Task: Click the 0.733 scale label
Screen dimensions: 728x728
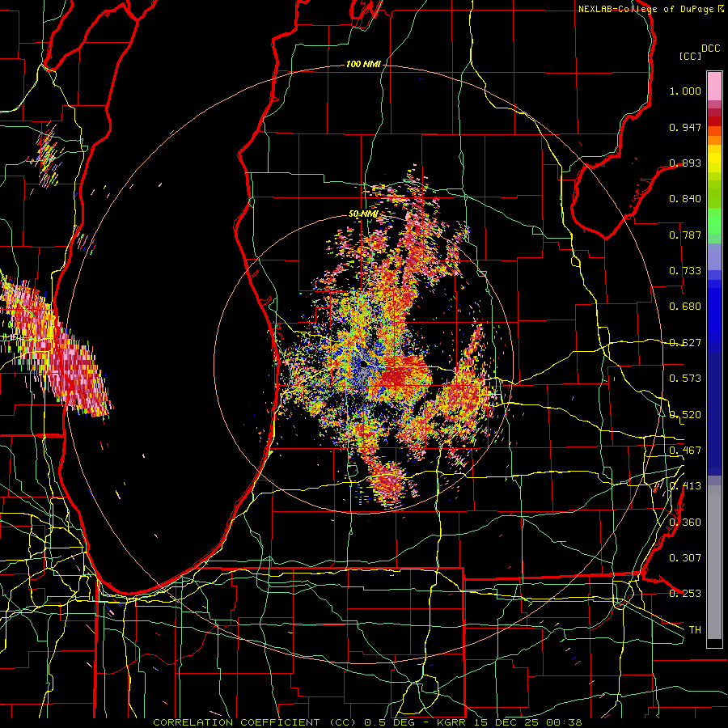Action: pos(685,271)
